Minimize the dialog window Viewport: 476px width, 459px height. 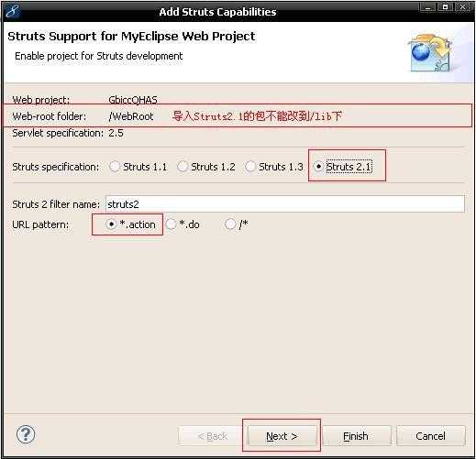pos(427,7)
